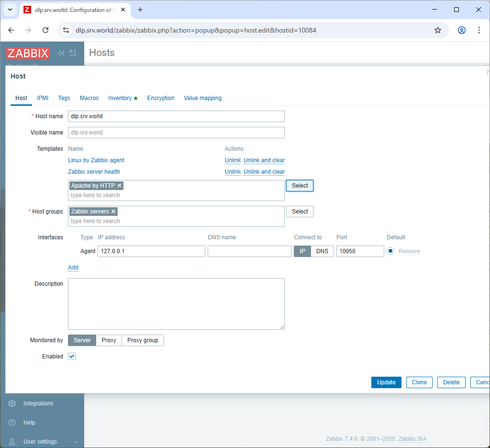
Task: Set Connect to DNS
Action: [x=322, y=251]
